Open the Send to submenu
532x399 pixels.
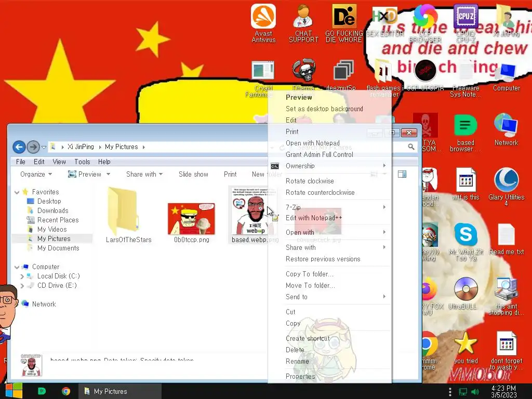point(330,297)
